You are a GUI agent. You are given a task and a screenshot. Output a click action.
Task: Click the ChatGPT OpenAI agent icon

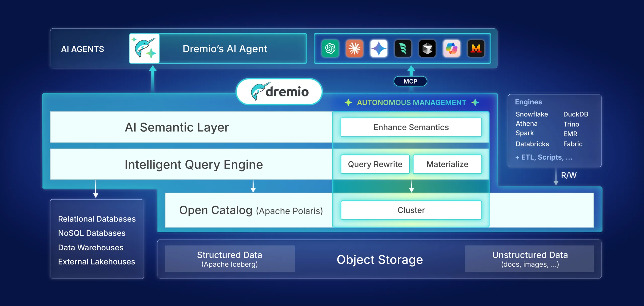[x=330, y=49]
